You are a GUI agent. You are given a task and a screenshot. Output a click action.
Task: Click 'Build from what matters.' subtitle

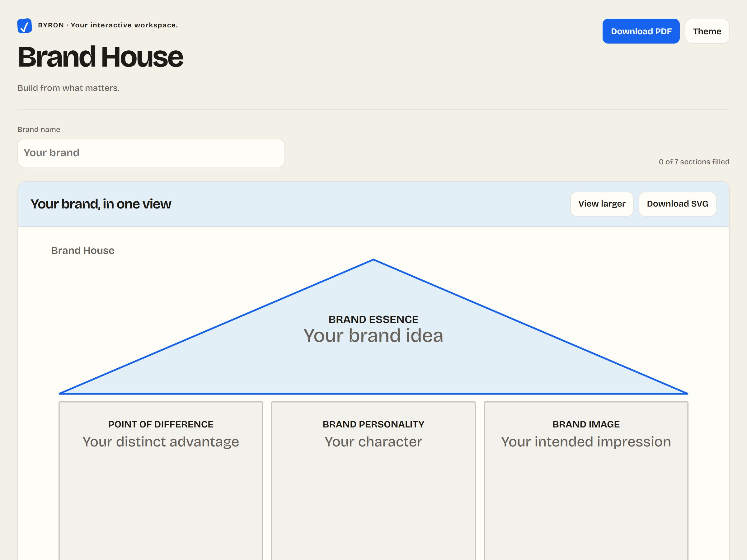pos(68,88)
